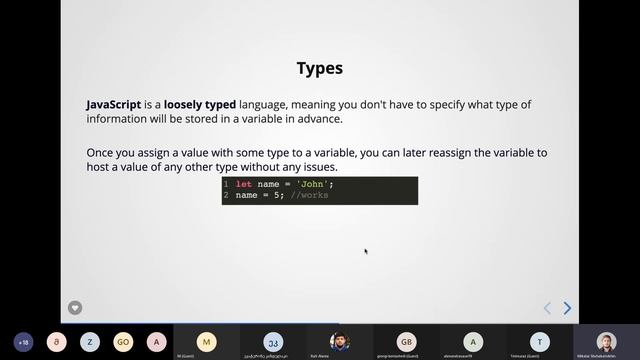
Task: Click the heart reaction icon on slide
Action: (75, 308)
